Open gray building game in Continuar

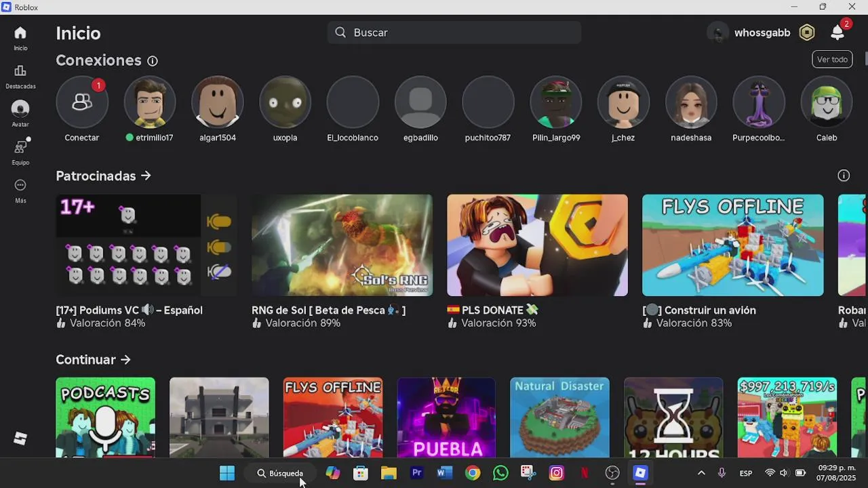coord(219,418)
